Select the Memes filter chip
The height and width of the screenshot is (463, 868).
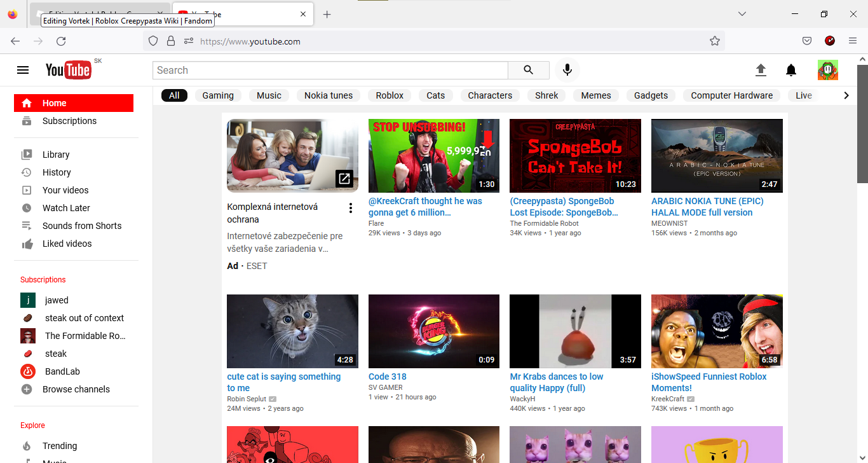pyautogui.click(x=596, y=95)
